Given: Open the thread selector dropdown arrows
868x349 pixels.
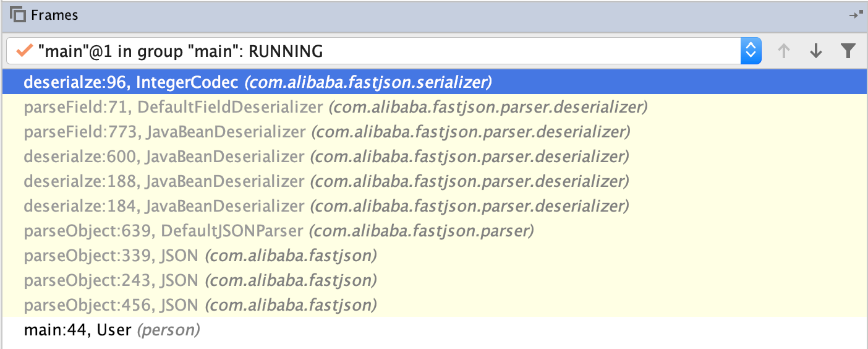Looking at the screenshot, I should point(751,51).
